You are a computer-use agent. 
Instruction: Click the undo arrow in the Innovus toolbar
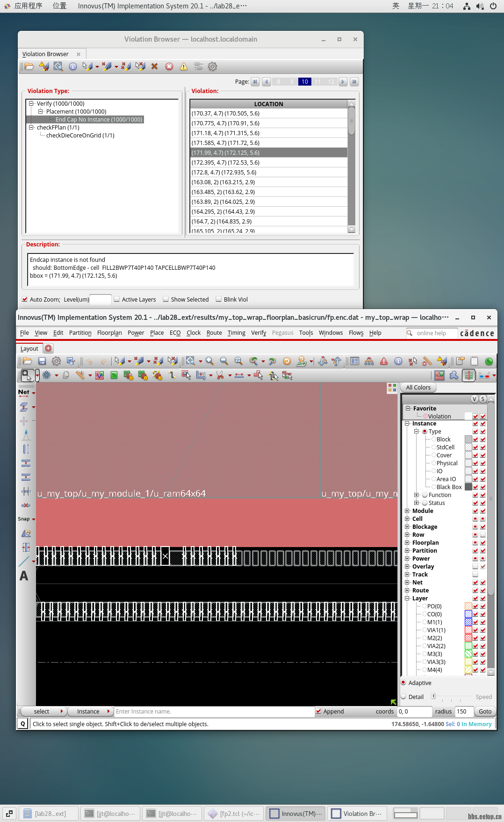(89, 361)
